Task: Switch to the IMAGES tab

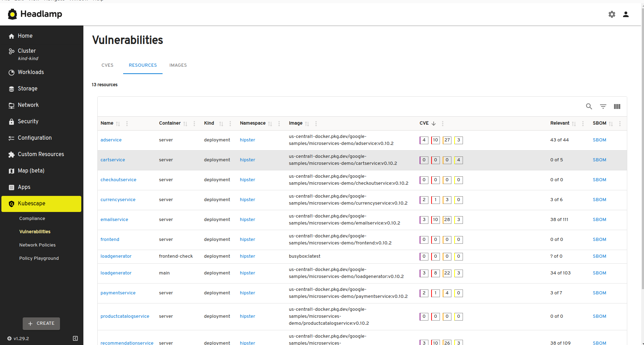Action: tap(178, 65)
